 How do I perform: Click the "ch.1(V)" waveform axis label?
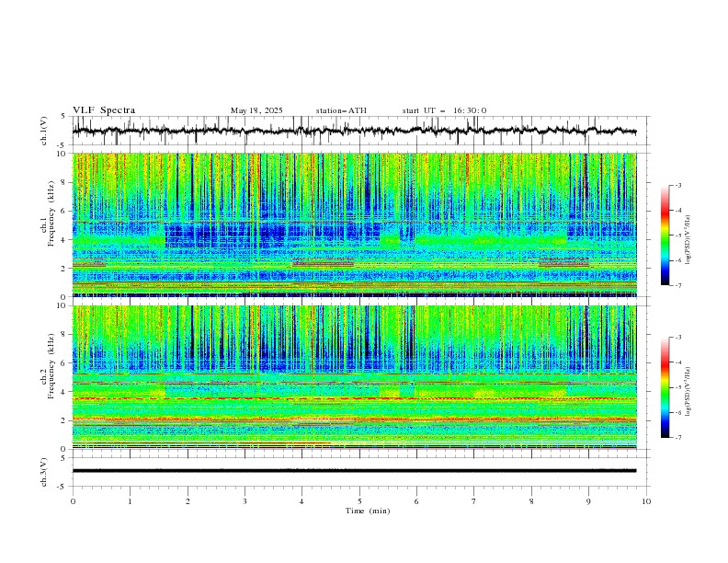44,131
